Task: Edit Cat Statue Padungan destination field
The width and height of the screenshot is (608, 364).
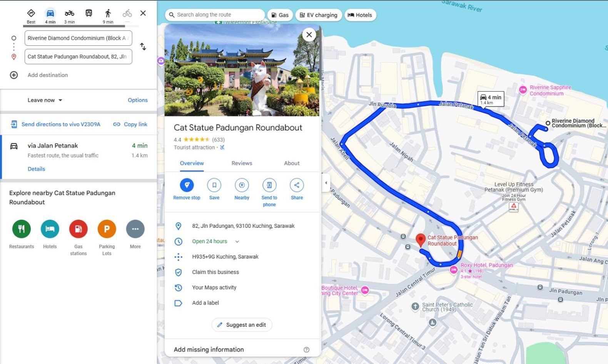Action: pyautogui.click(x=79, y=57)
